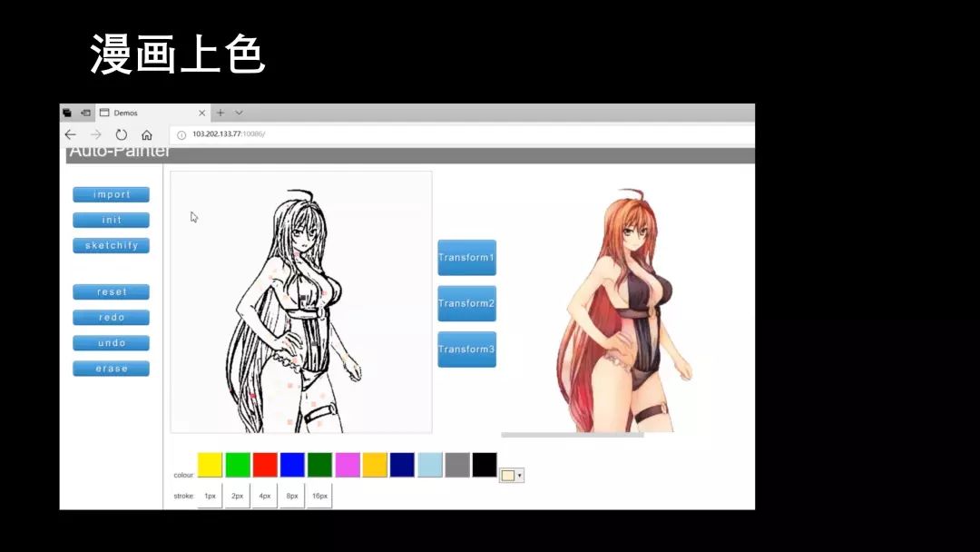Click horizontal scrollbar under output image
980x552 pixels.
[x=573, y=435]
